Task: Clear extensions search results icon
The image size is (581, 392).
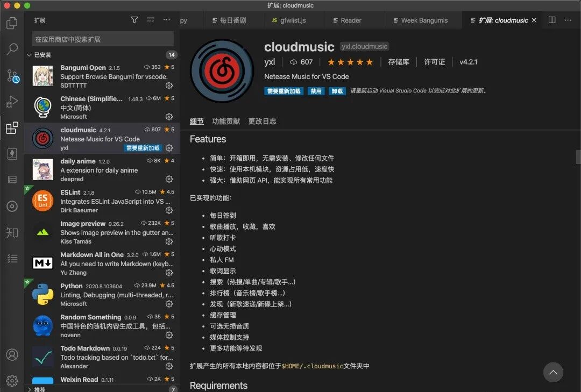Action: [151, 20]
